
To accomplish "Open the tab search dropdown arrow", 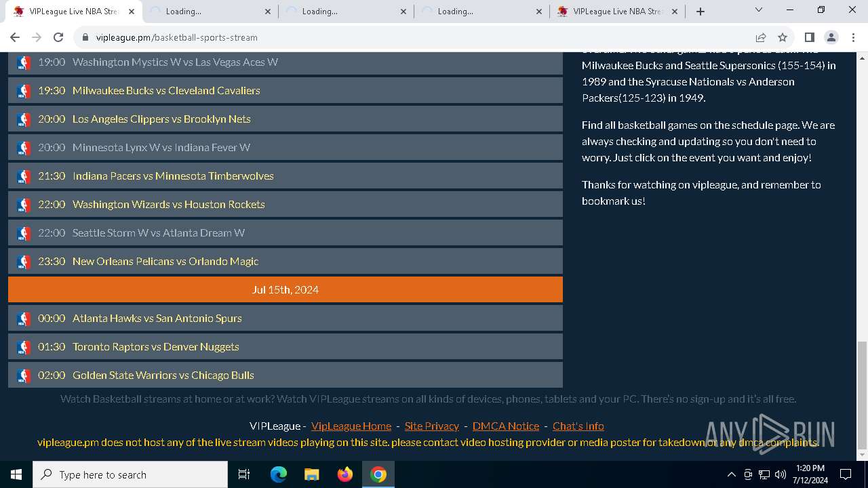I will coord(759,10).
